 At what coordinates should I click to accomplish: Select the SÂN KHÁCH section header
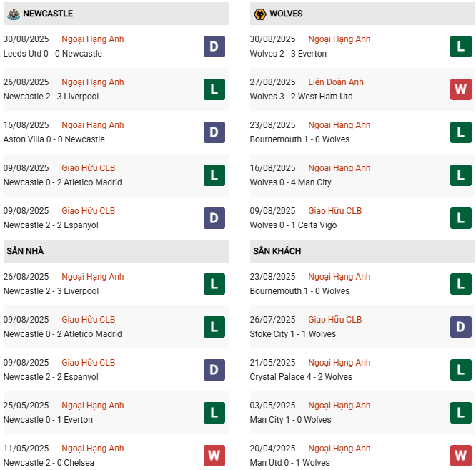click(x=277, y=251)
